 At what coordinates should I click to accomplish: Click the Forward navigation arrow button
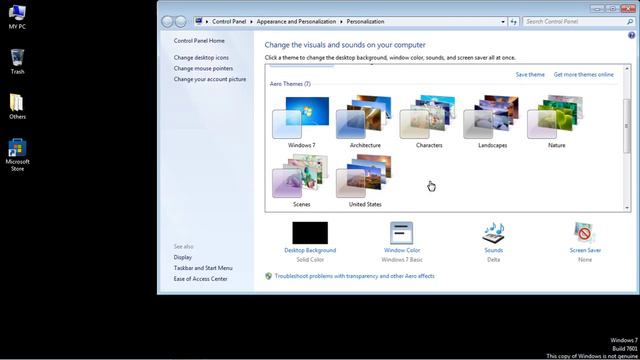[181, 22]
